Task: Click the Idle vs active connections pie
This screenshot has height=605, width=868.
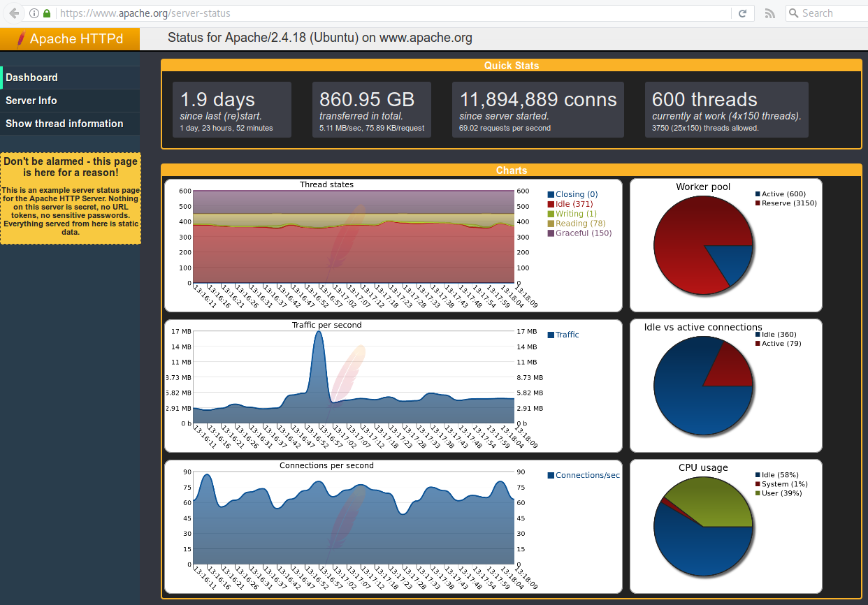Action: (704, 386)
